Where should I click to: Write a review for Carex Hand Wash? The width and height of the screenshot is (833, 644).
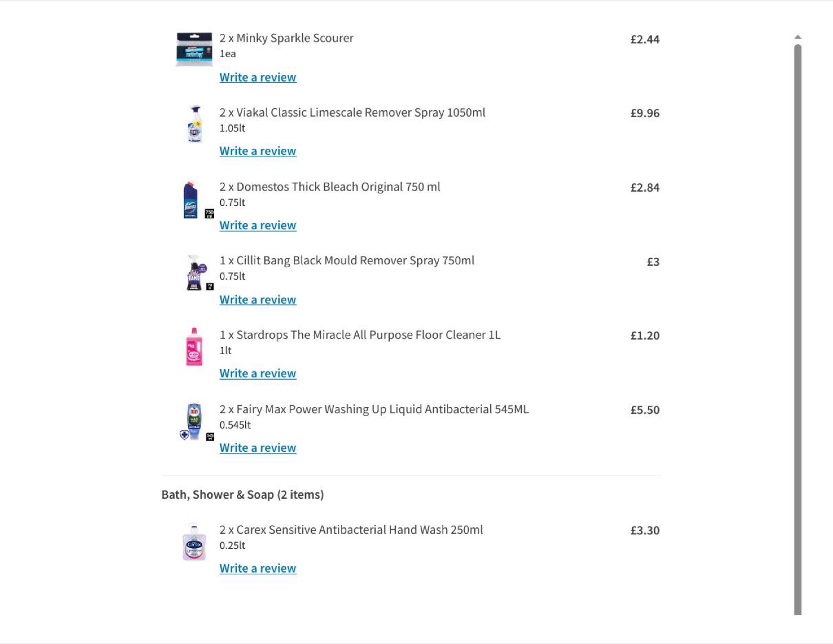coord(258,568)
